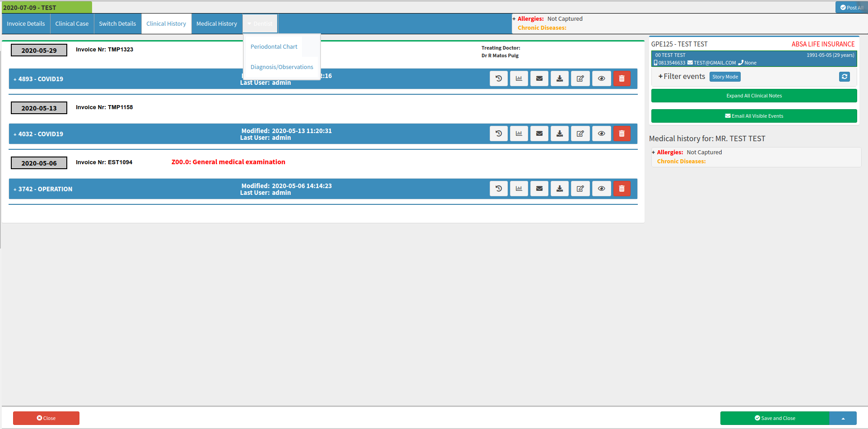Delete the 3742 - OPERATION note

(622, 189)
